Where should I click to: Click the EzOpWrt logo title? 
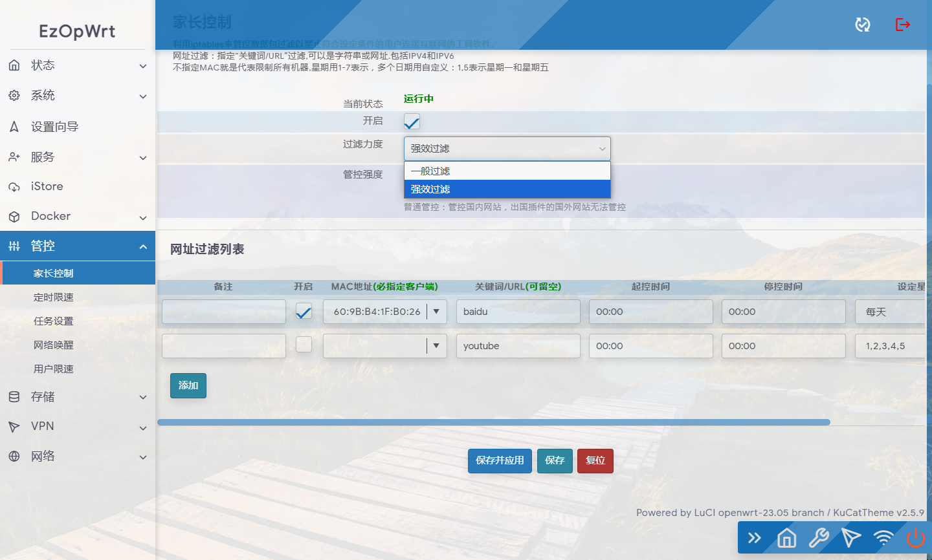click(x=77, y=31)
